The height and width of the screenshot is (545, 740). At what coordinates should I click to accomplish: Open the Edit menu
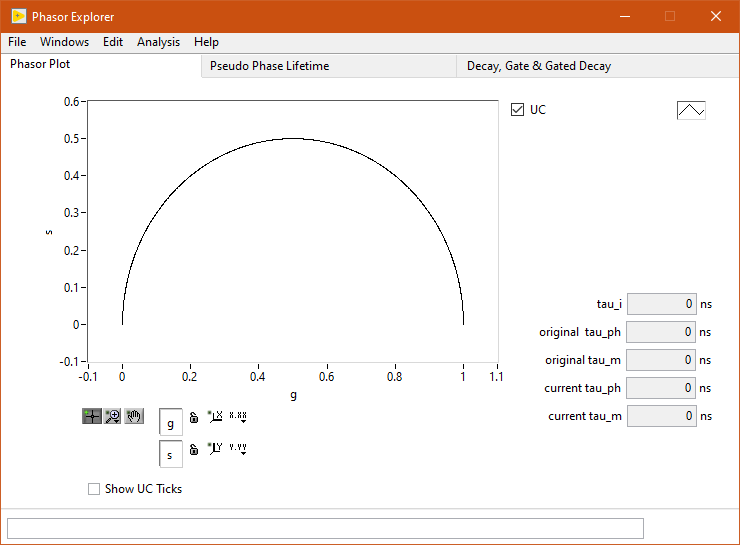click(113, 42)
